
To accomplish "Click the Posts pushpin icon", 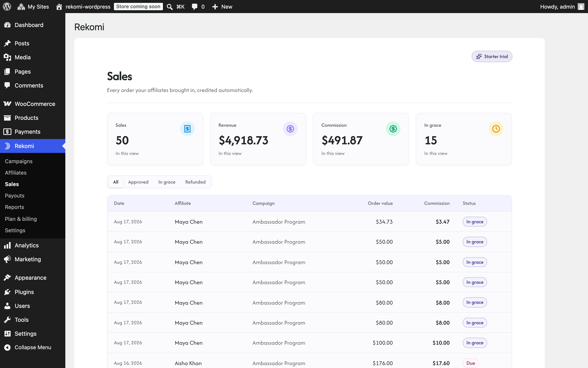I will (x=7, y=43).
